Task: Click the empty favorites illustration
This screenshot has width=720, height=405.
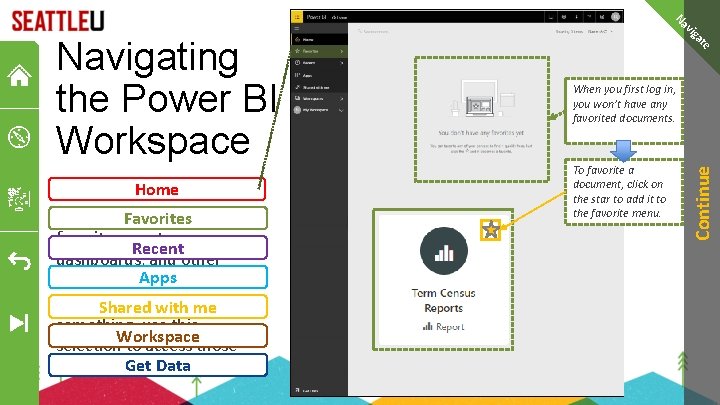Action: [x=482, y=99]
